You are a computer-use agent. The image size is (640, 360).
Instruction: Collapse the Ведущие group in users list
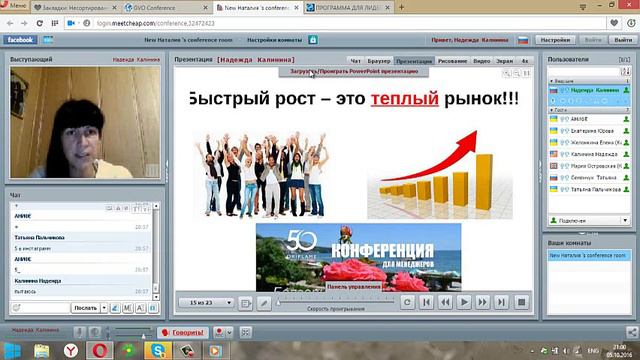552,81
